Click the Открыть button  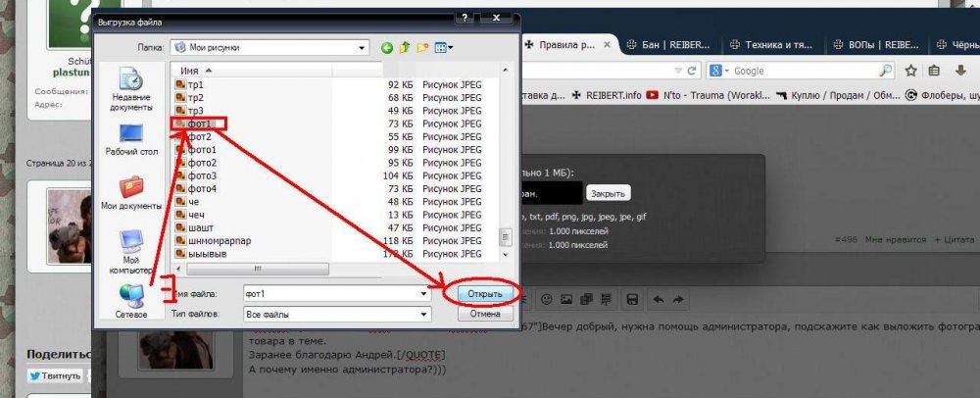click(x=485, y=294)
